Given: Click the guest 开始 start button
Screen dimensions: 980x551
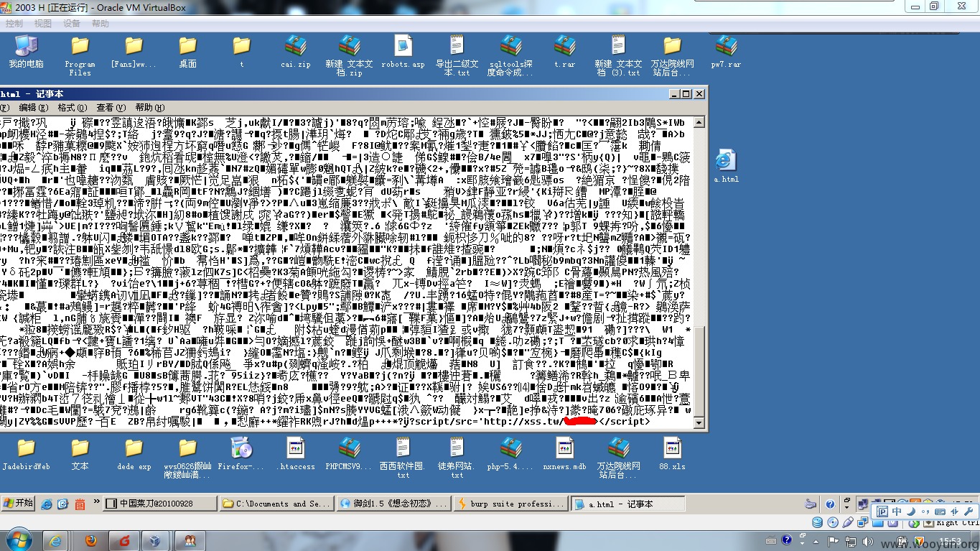Looking at the screenshot, I should tap(18, 504).
